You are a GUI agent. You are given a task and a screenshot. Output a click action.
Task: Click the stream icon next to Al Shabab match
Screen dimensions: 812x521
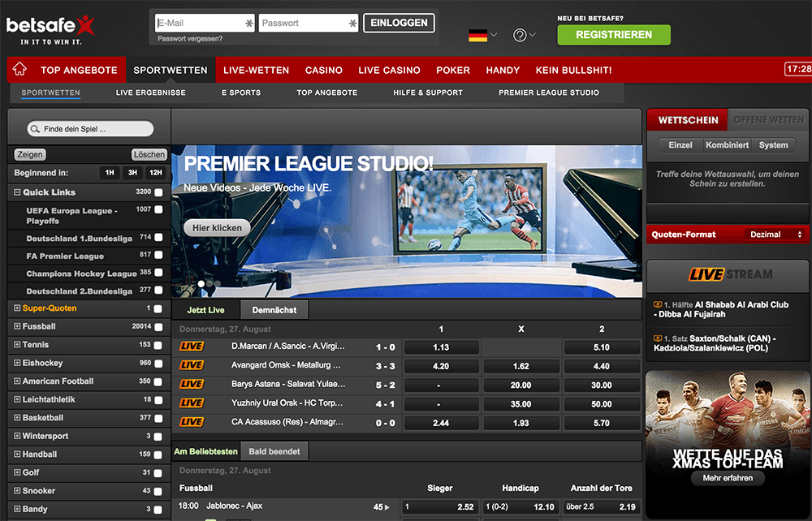coord(658,305)
